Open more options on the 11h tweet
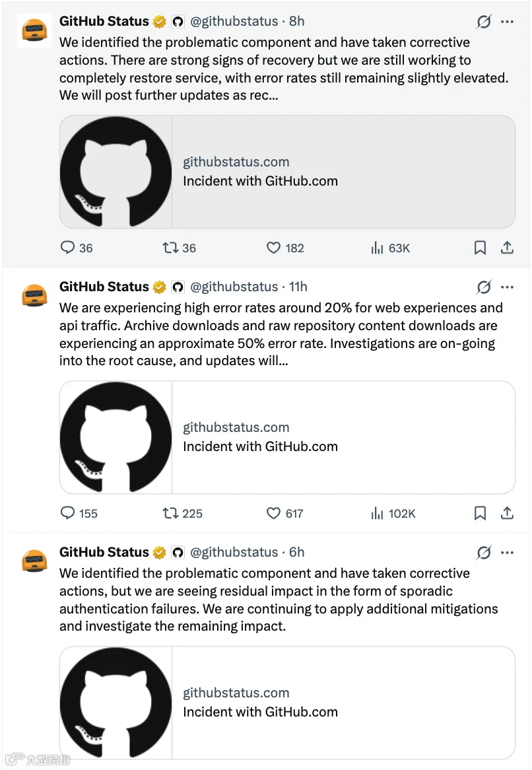This screenshot has width=532, height=770. click(507, 287)
